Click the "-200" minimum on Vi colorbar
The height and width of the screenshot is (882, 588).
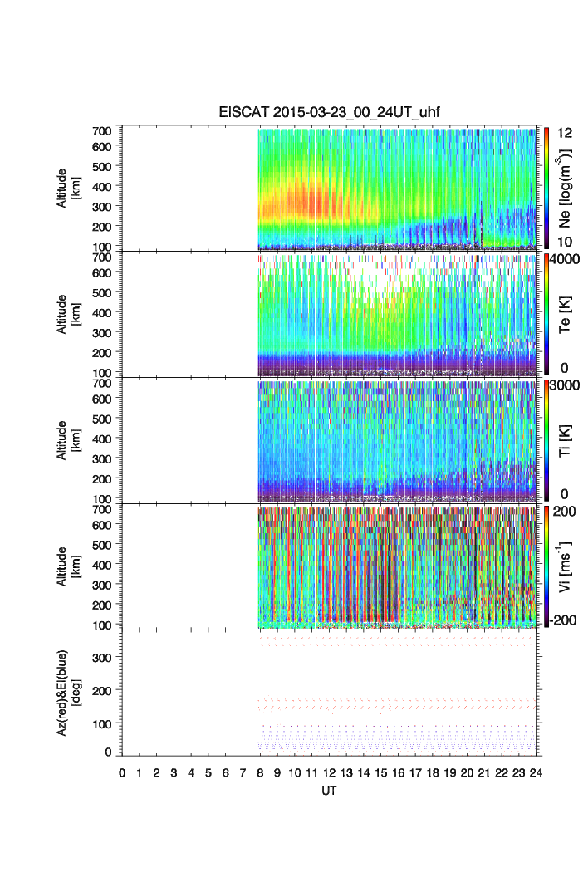(x=563, y=620)
